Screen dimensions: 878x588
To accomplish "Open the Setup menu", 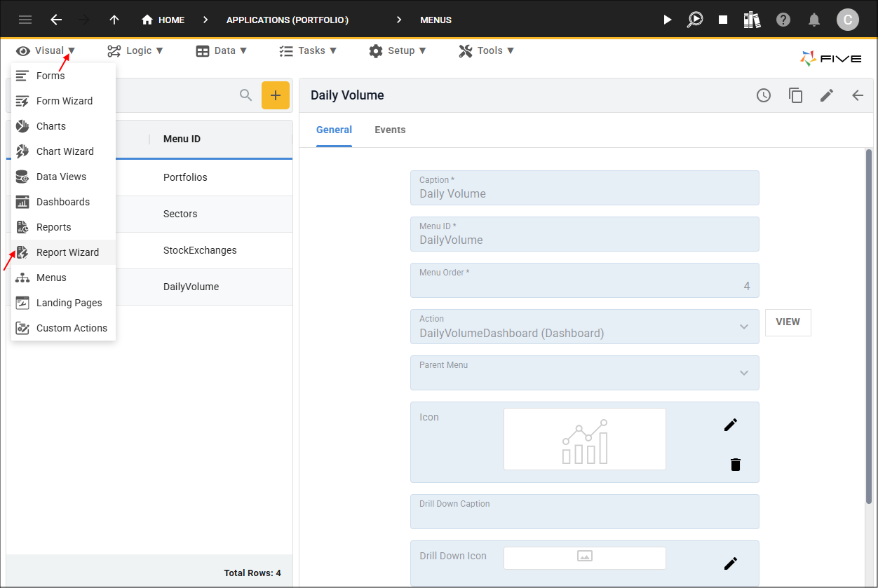I will 398,50.
